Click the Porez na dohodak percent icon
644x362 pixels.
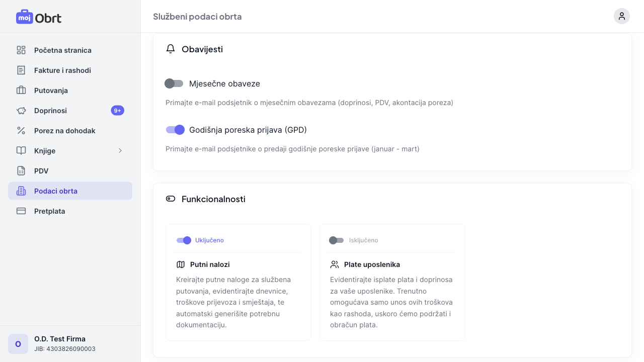[x=21, y=131]
